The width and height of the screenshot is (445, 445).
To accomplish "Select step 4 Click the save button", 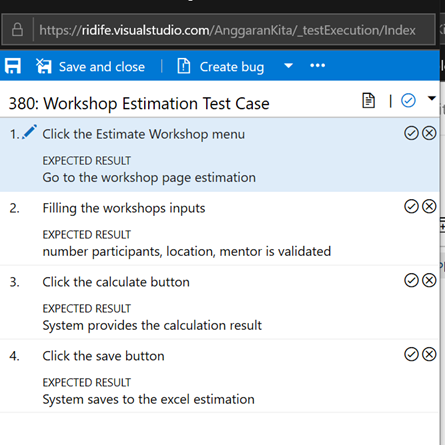I will click(103, 356).
